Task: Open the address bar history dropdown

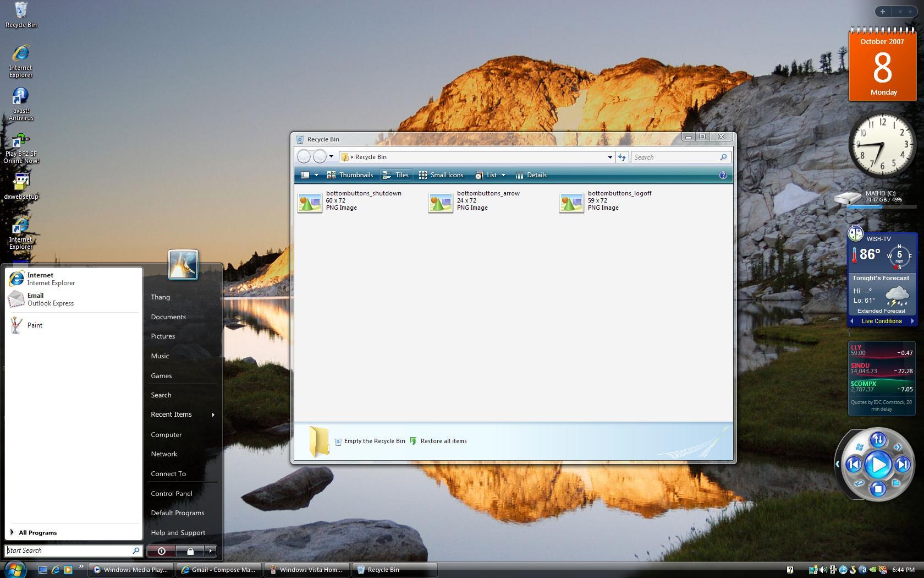Action: pyautogui.click(x=609, y=157)
